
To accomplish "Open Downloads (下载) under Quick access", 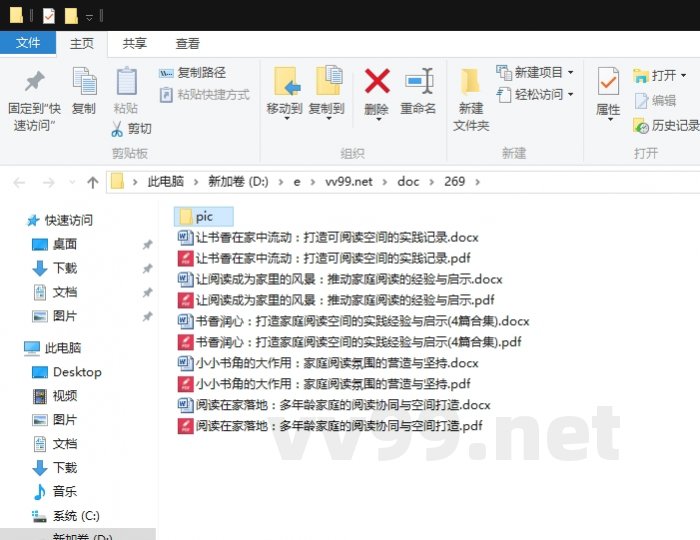I will (54, 268).
